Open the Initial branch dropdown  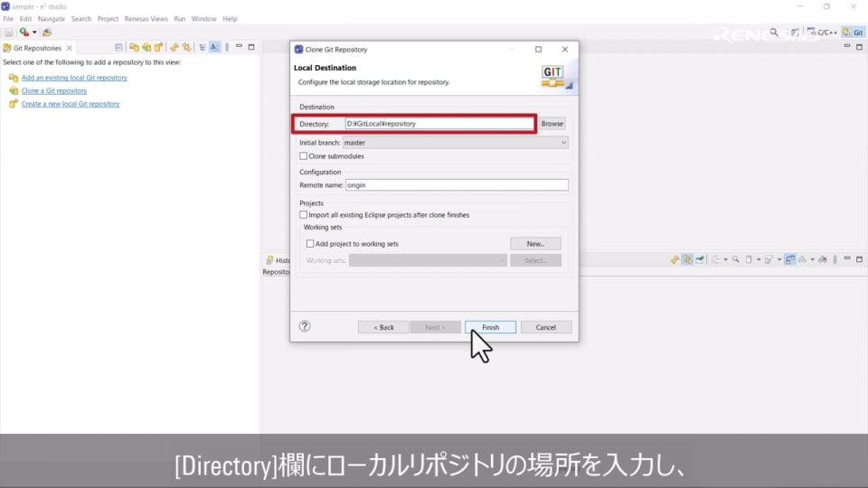pyautogui.click(x=455, y=143)
